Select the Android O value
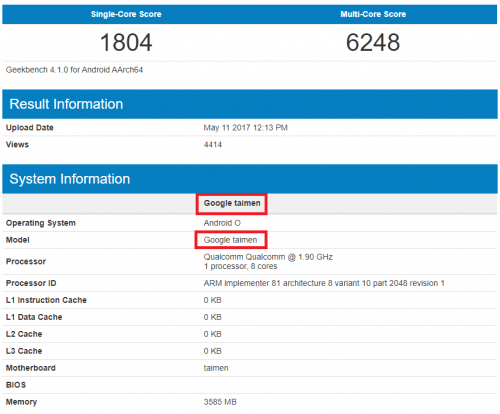 pyautogui.click(x=222, y=223)
